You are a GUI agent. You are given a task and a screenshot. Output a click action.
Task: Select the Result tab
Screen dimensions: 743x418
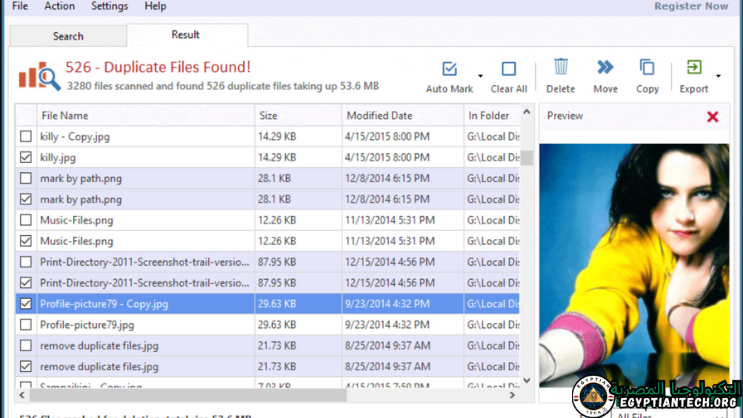[185, 35]
